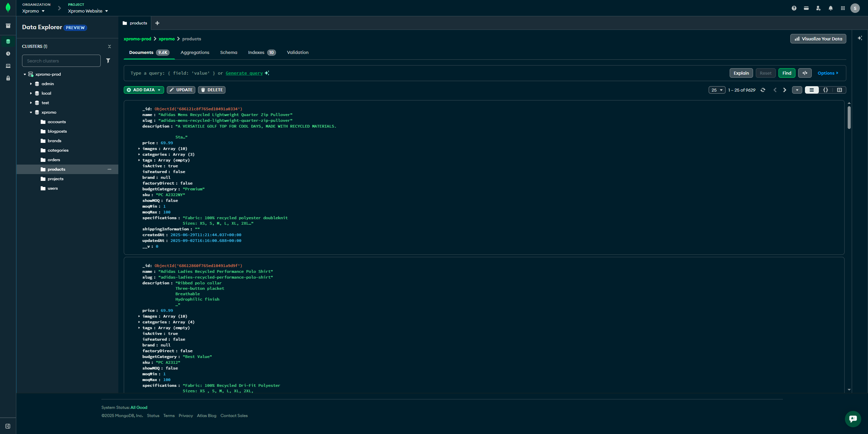Click the green Find button

point(787,73)
